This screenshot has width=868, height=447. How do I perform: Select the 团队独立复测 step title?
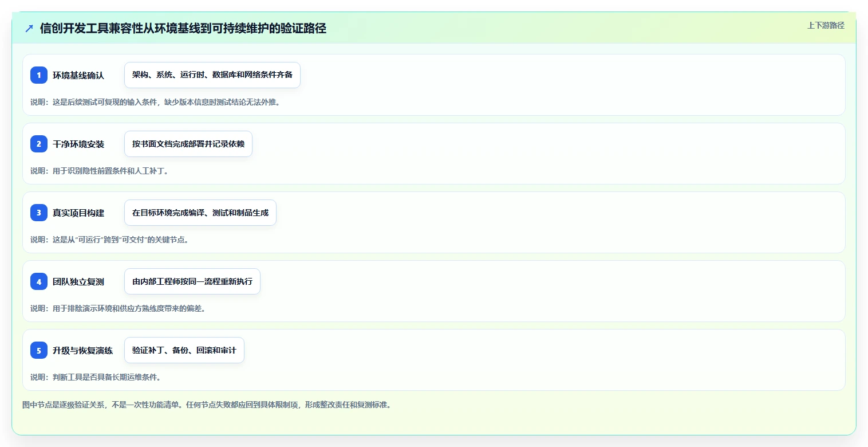pyautogui.click(x=78, y=281)
